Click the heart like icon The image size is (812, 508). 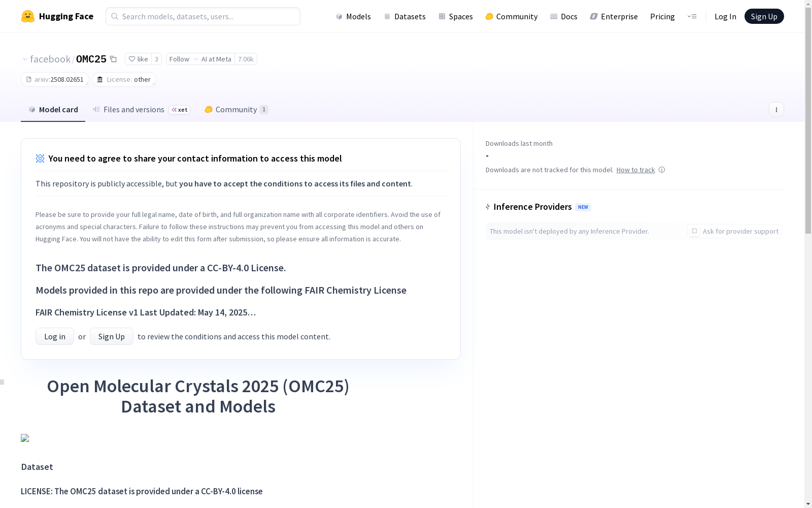pyautogui.click(x=132, y=59)
